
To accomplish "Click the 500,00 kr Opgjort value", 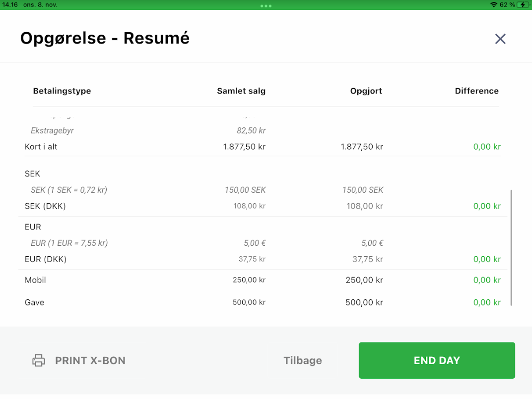I will tap(364, 302).
